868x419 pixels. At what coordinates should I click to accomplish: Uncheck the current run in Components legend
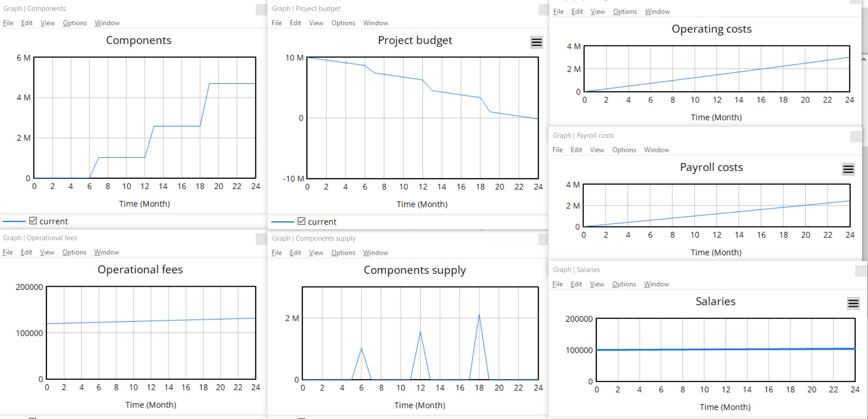pos(33,221)
